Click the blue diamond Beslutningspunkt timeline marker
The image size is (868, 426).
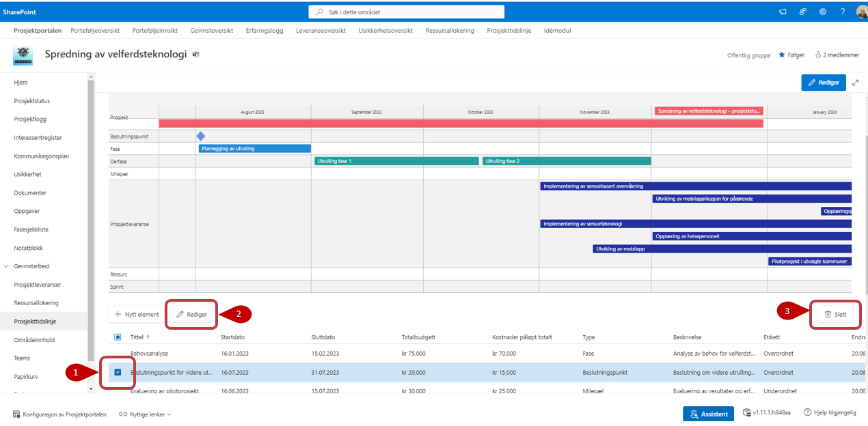200,136
